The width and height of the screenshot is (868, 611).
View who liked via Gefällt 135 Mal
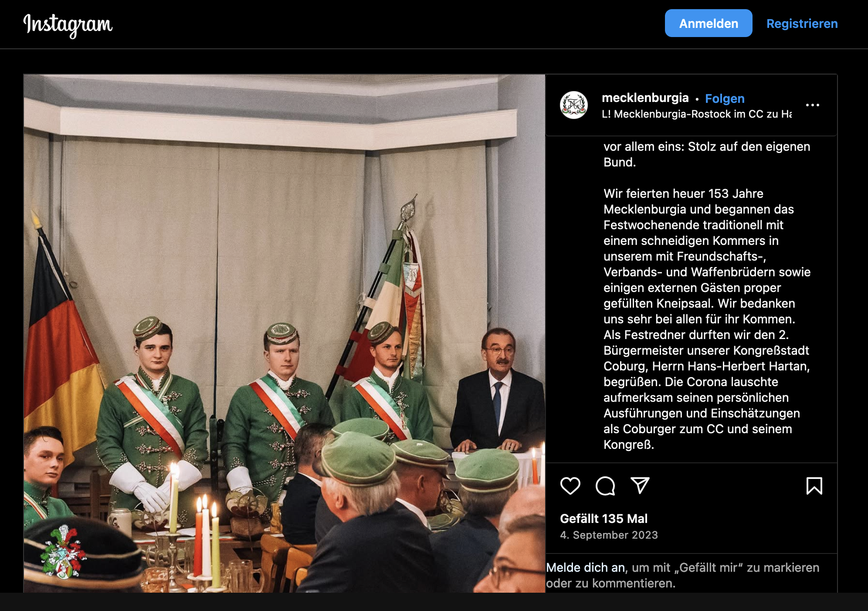[x=604, y=519]
